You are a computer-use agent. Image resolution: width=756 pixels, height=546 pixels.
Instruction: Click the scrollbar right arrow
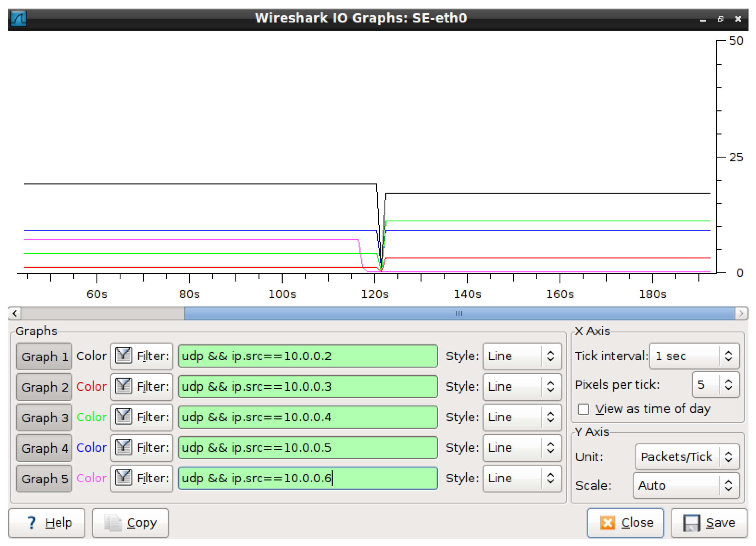741,313
